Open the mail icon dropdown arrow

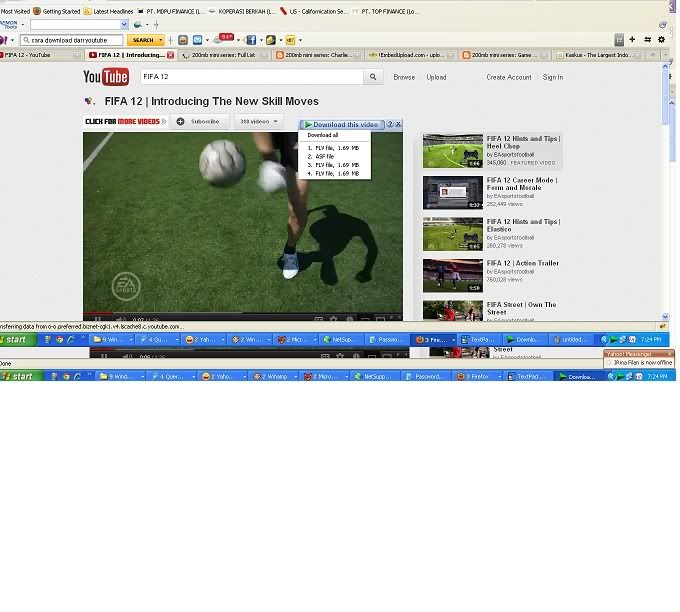(x=207, y=40)
